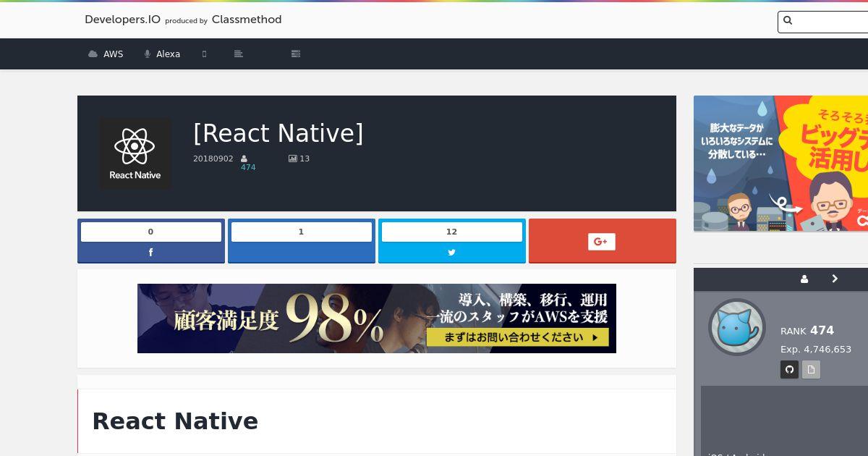The width and height of the screenshot is (868, 456).
Task: Open the author link 474 under the title
Action: [248, 167]
